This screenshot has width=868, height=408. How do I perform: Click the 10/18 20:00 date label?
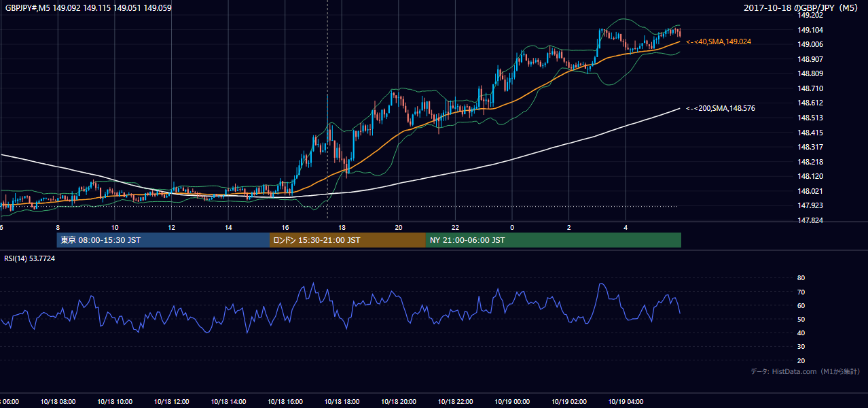(398, 401)
